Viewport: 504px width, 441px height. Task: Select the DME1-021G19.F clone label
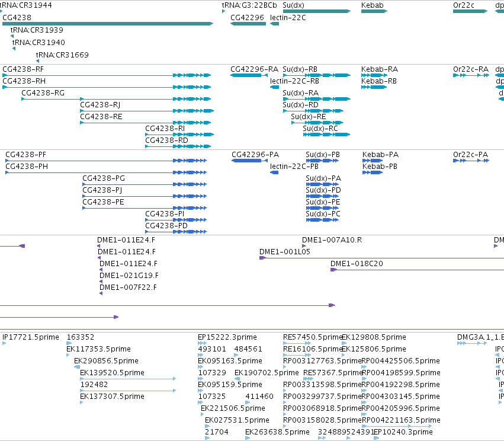[129, 276]
